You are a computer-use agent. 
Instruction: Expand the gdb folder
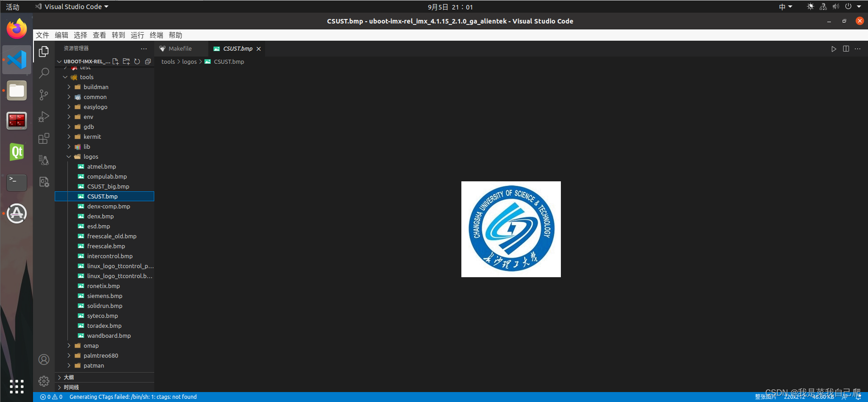69,127
